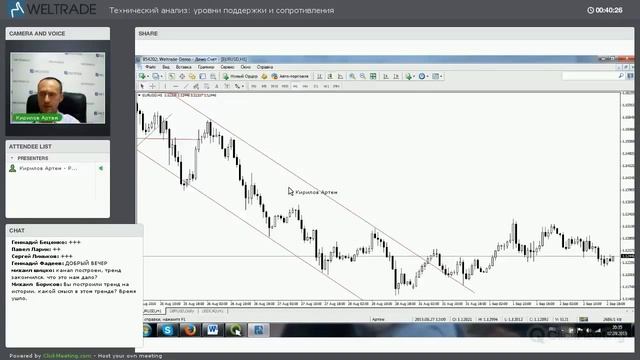This screenshot has width=640, height=360.
Task: Select presenter Кирилов Артем in attendee list
Action: (48, 168)
